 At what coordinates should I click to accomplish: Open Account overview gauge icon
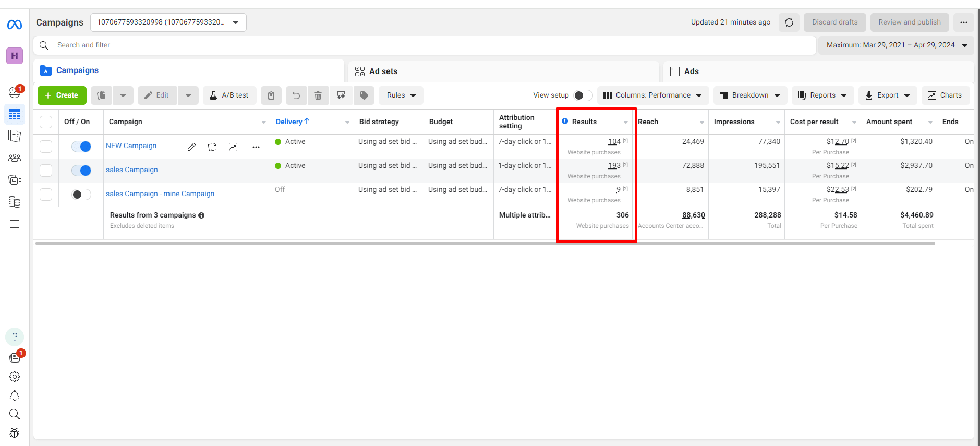click(x=15, y=92)
